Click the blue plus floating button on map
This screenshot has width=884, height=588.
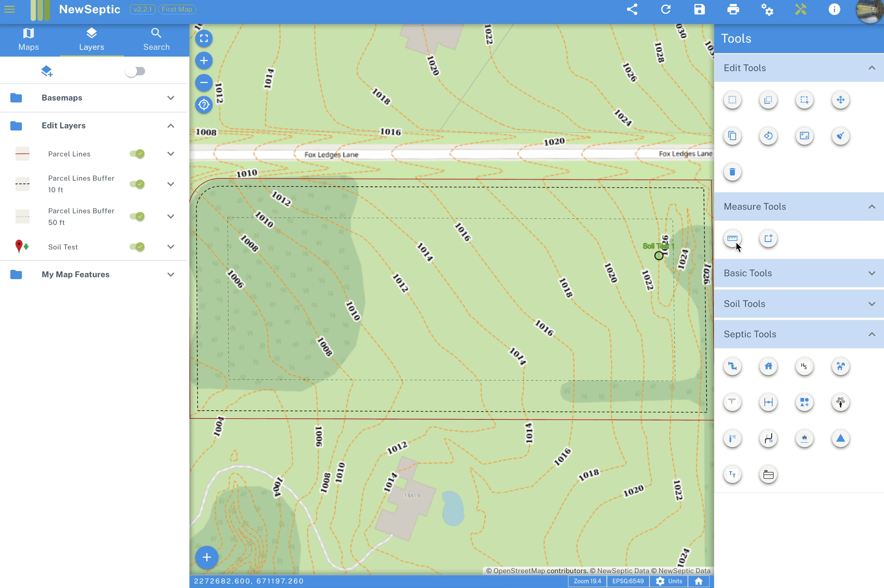coord(207,558)
